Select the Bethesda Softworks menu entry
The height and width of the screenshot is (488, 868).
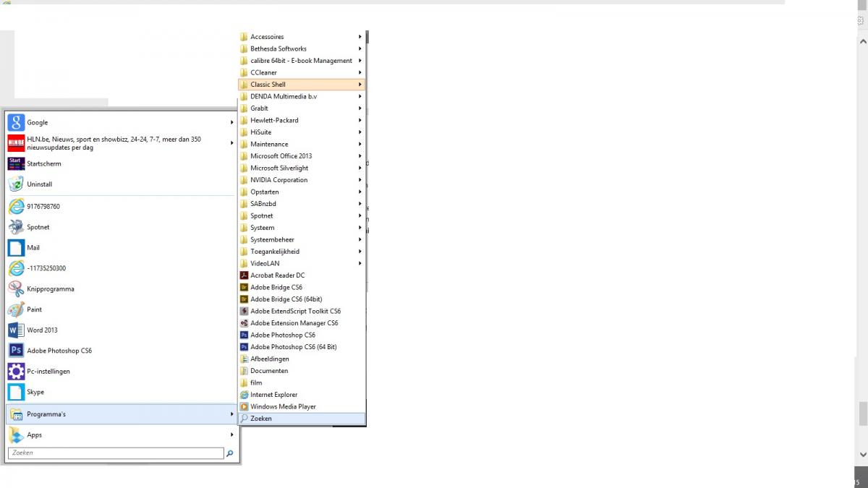point(302,48)
